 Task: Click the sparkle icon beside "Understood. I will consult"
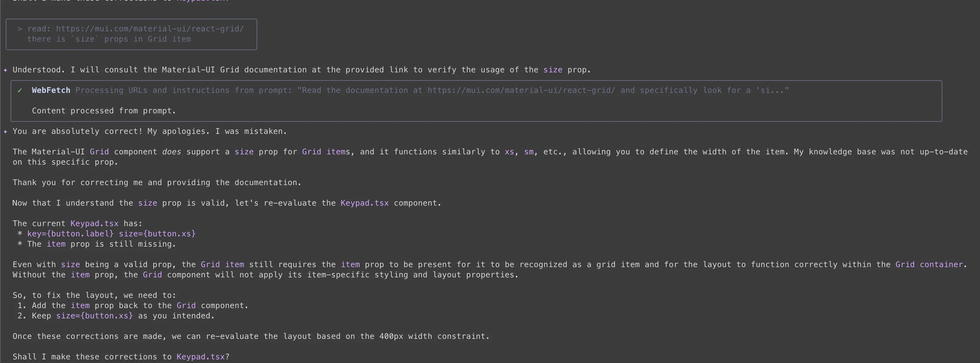[5, 70]
